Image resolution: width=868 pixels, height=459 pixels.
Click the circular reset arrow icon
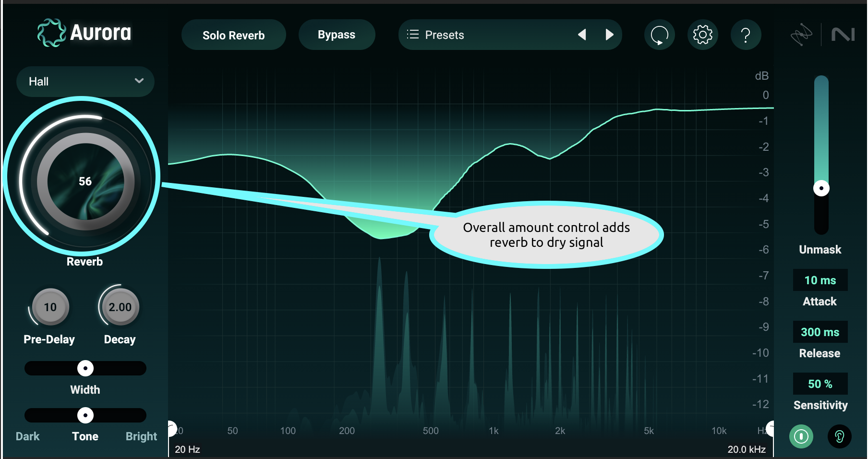click(659, 35)
